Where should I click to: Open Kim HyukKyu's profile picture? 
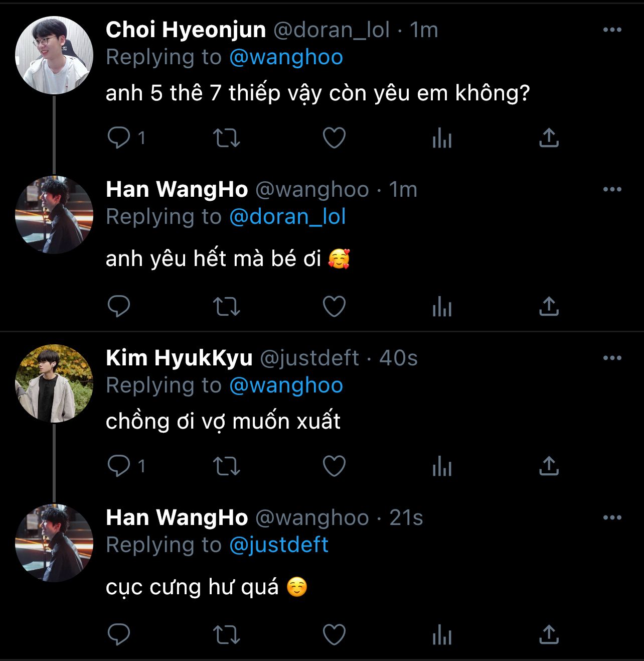click(54, 383)
